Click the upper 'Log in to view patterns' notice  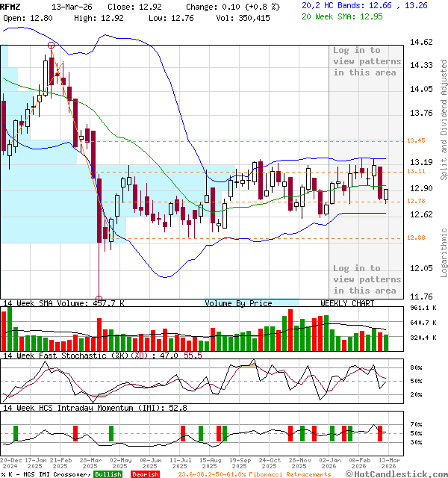point(356,61)
